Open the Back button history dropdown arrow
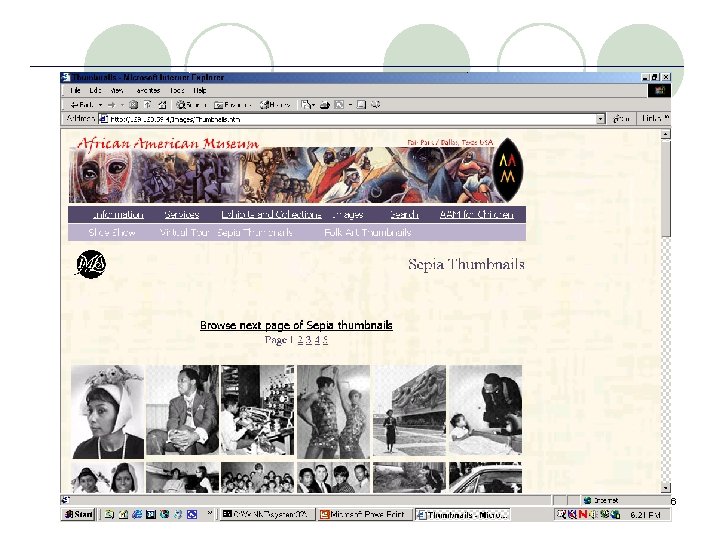Screen dimensions: 720x540 (x=101, y=105)
